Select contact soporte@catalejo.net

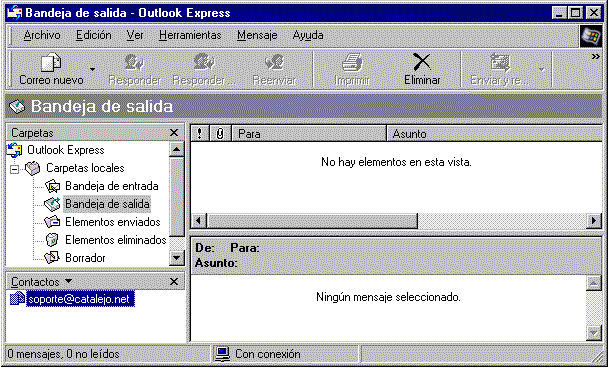[80, 299]
